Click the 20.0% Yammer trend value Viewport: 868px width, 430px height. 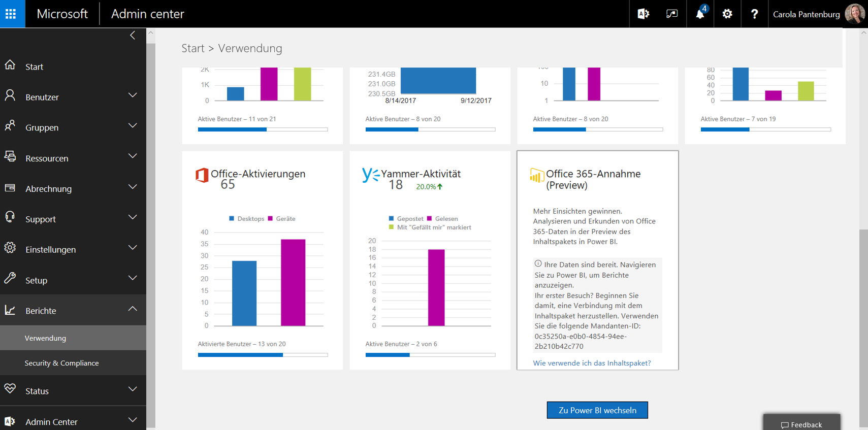426,187
